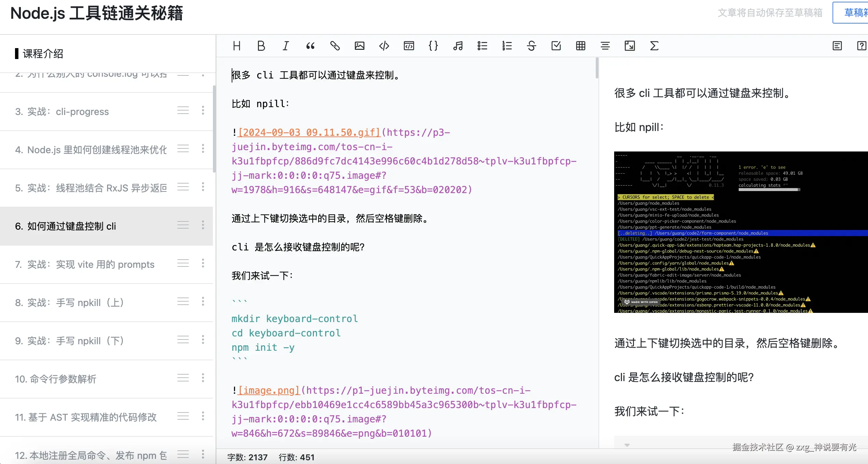Toggle bold formatting in toolbar
The height and width of the screenshot is (464, 868).
point(261,46)
